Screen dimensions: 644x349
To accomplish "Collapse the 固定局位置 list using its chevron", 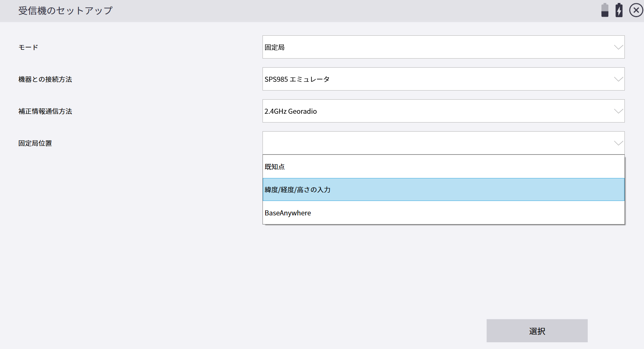I will pos(618,143).
